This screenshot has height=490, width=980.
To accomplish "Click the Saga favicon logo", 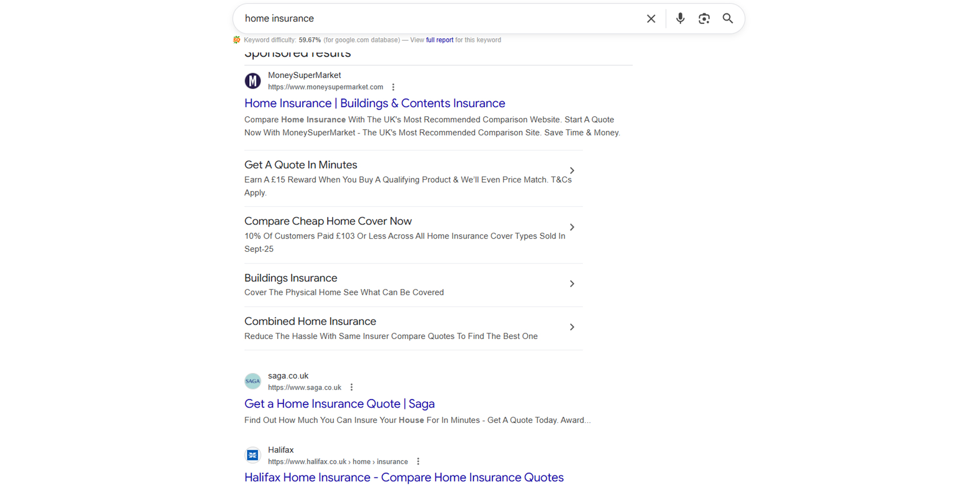I will click(253, 381).
